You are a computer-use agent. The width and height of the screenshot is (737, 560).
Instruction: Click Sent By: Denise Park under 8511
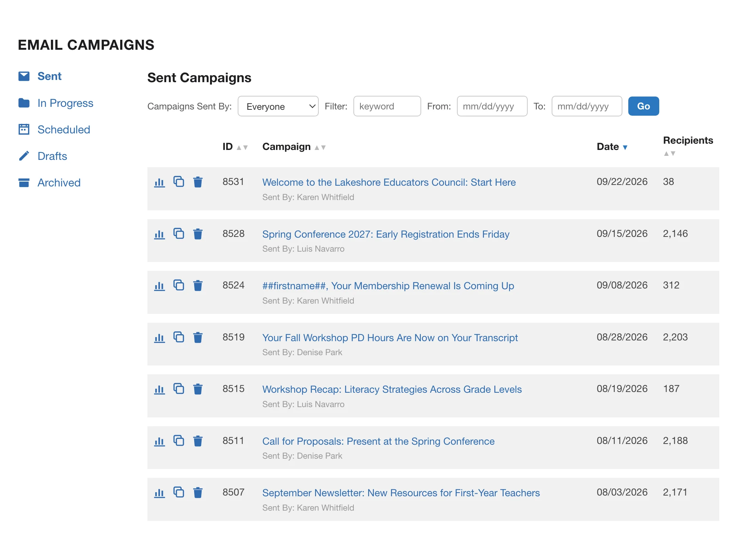pyautogui.click(x=302, y=456)
